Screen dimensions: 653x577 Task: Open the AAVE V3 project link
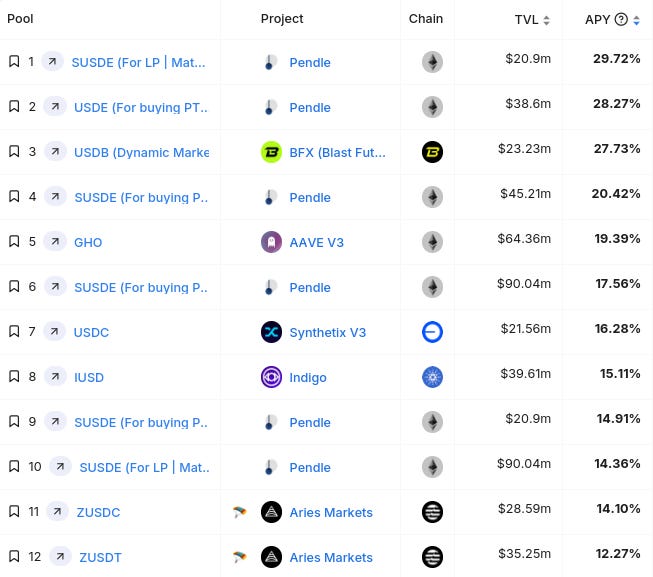point(317,242)
